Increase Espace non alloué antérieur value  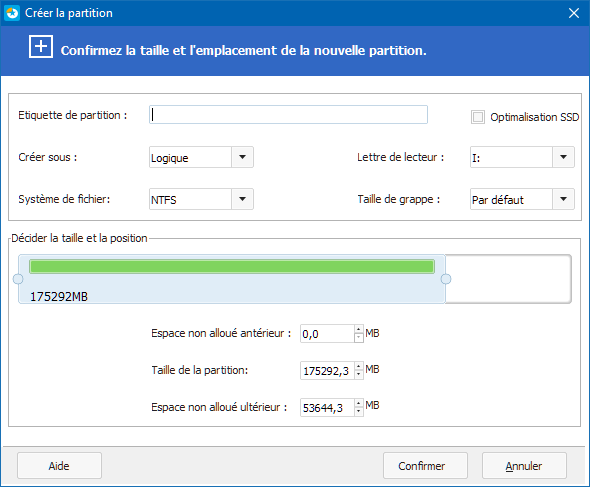[359, 329]
